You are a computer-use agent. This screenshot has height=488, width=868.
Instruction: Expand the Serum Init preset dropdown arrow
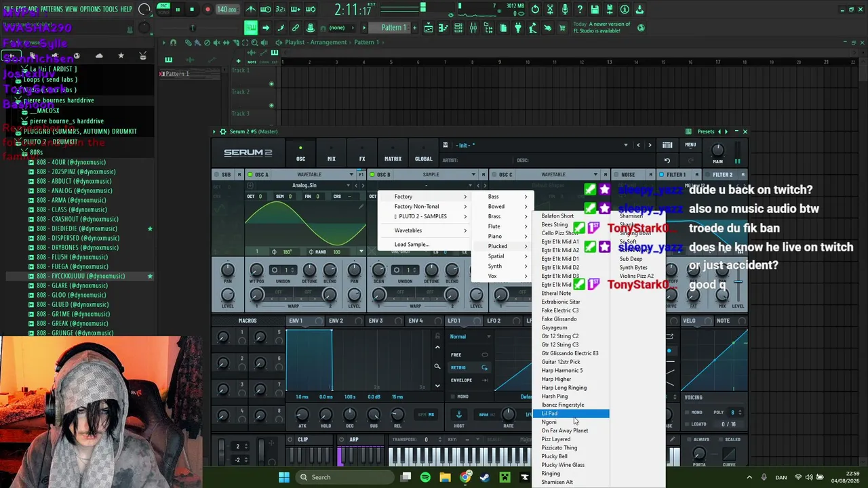coord(626,145)
